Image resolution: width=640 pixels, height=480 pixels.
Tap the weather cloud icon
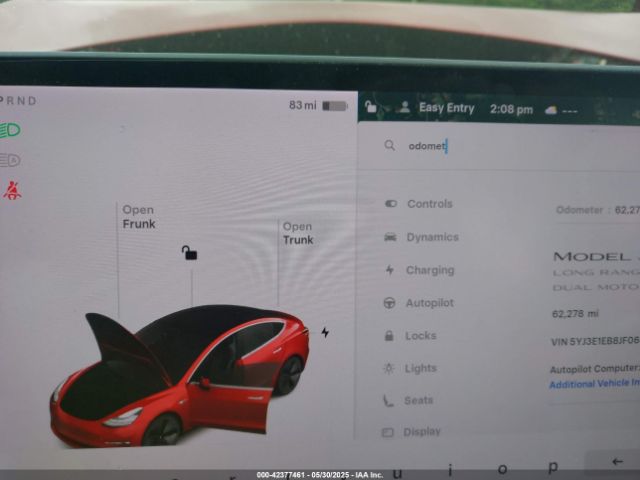click(x=551, y=110)
